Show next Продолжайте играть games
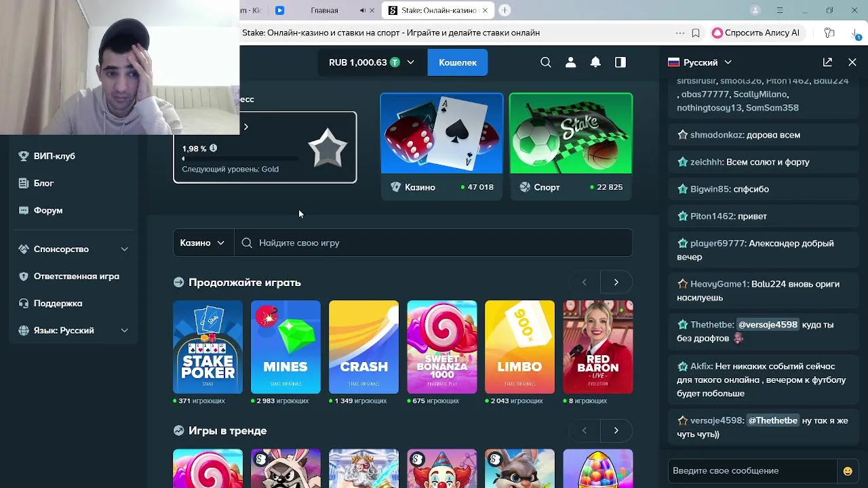This screenshot has height=488, width=868. point(616,282)
